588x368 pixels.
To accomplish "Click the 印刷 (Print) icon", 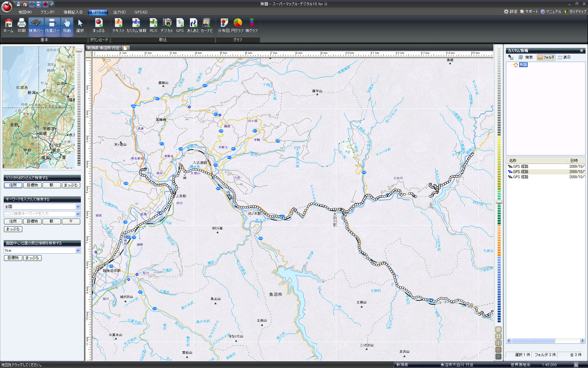I will click(x=21, y=25).
